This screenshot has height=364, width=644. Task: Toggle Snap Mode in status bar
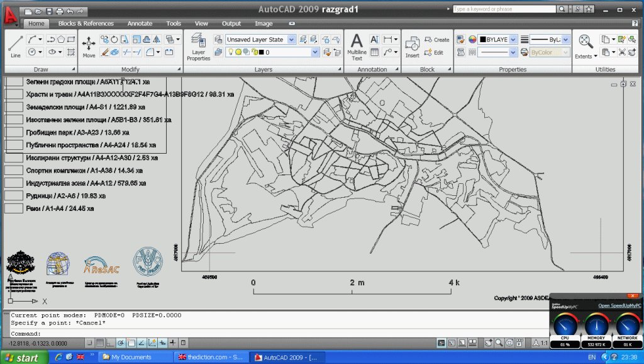(x=90, y=343)
